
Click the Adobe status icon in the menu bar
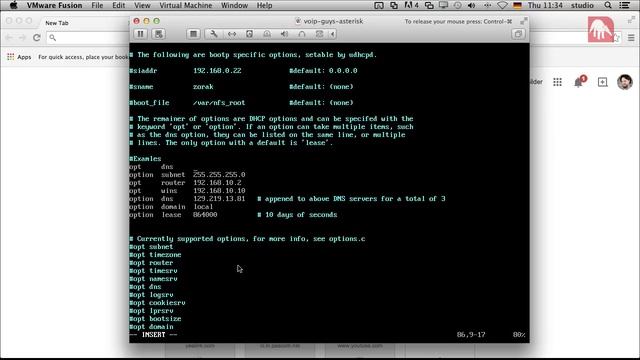tap(411, 5)
